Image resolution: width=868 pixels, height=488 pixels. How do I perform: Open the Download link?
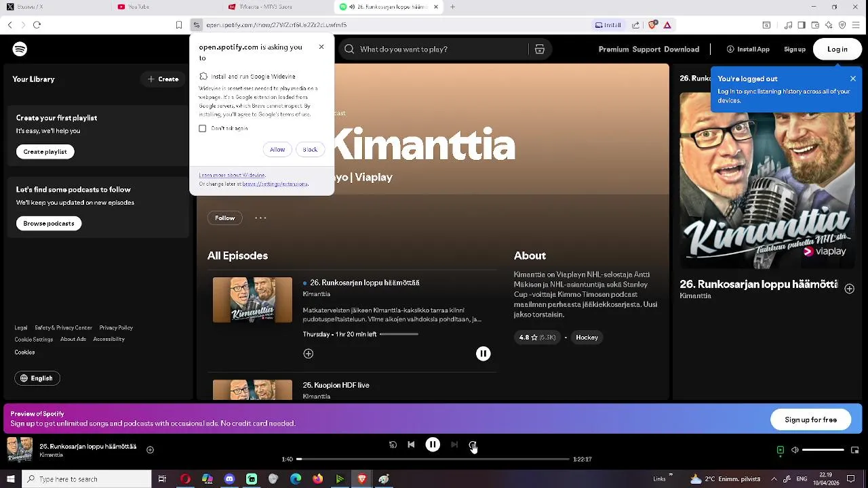point(682,49)
